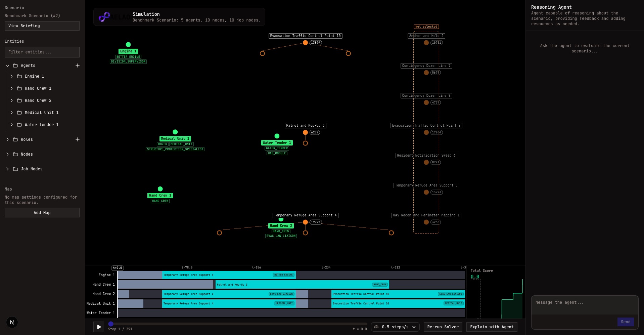644x335 pixels.
Task: Click the Job Nodes folder icon
Action: [15, 169]
